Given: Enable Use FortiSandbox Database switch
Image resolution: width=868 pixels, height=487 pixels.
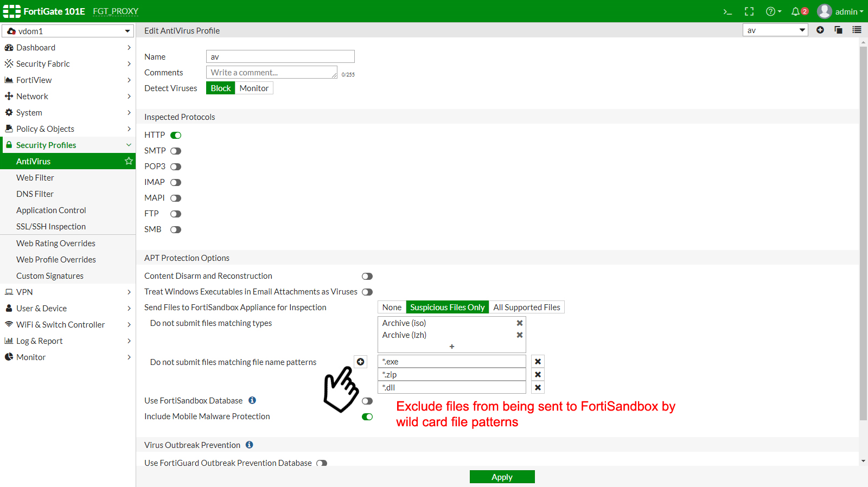Looking at the screenshot, I should (x=367, y=401).
